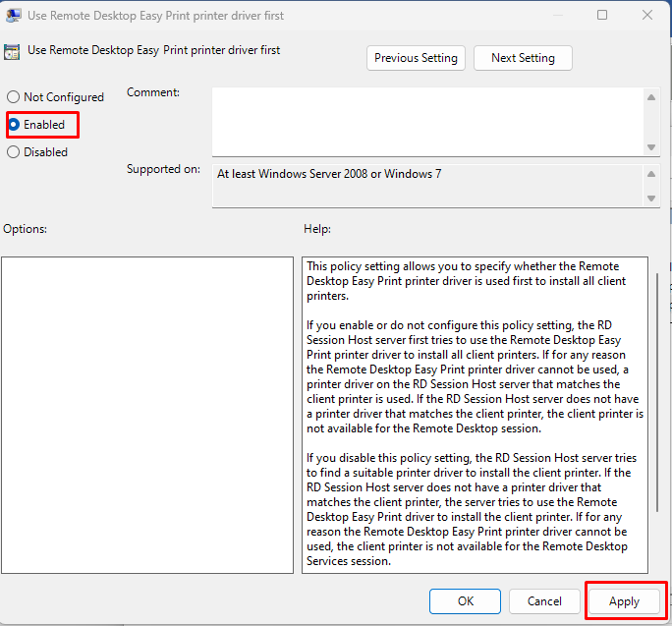672x626 pixels.
Task: Click the Comment box scroll up arrow
Action: [x=651, y=97]
